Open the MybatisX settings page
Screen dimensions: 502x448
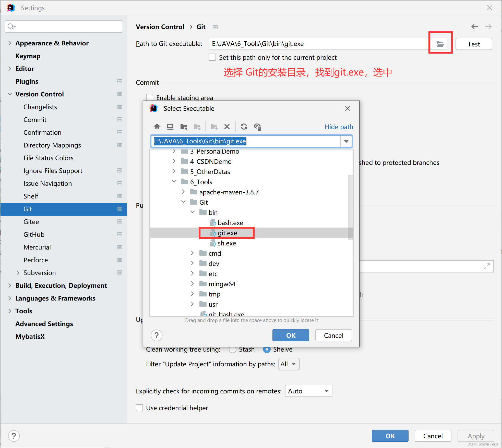tap(30, 337)
